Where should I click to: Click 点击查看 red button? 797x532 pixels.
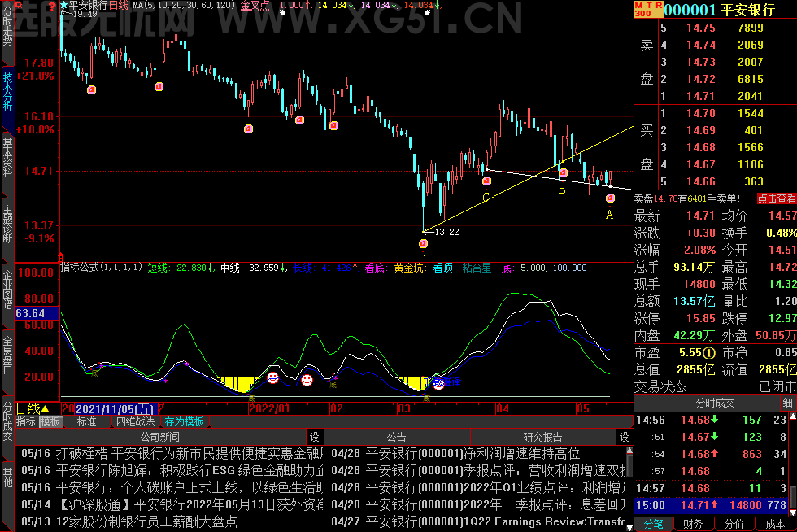click(x=776, y=198)
